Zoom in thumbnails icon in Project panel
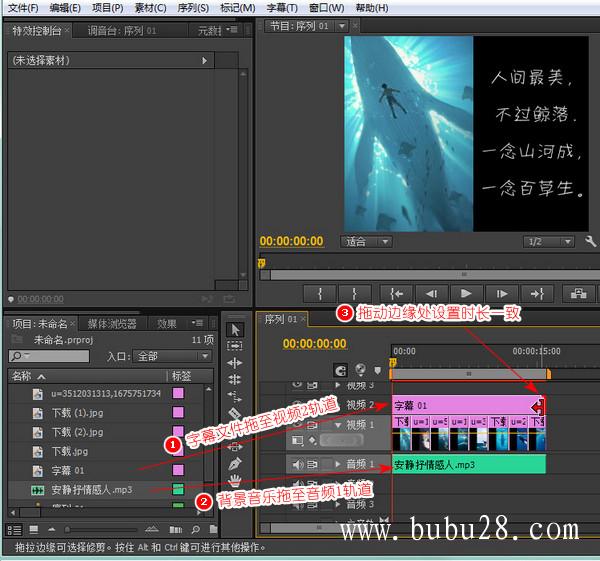The image size is (600, 561). pyautogui.click(x=152, y=530)
